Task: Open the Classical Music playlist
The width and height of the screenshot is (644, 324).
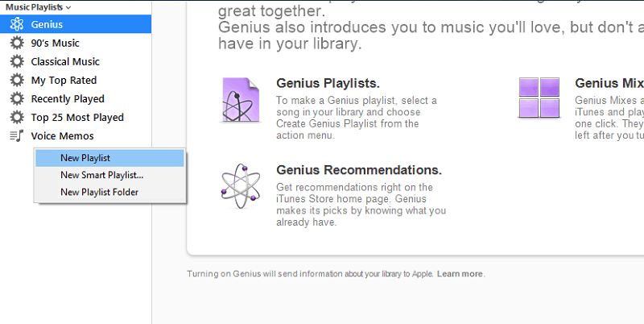Action: (x=65, y=61)
